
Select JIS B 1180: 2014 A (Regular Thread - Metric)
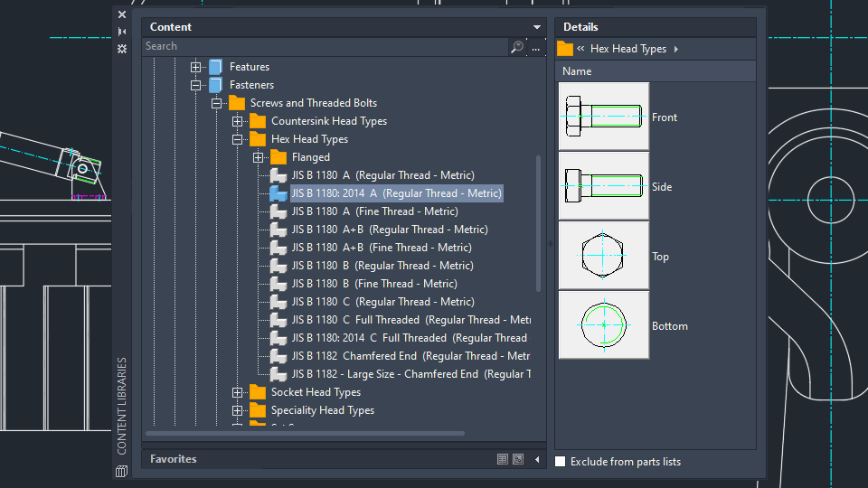pos(396,193)
